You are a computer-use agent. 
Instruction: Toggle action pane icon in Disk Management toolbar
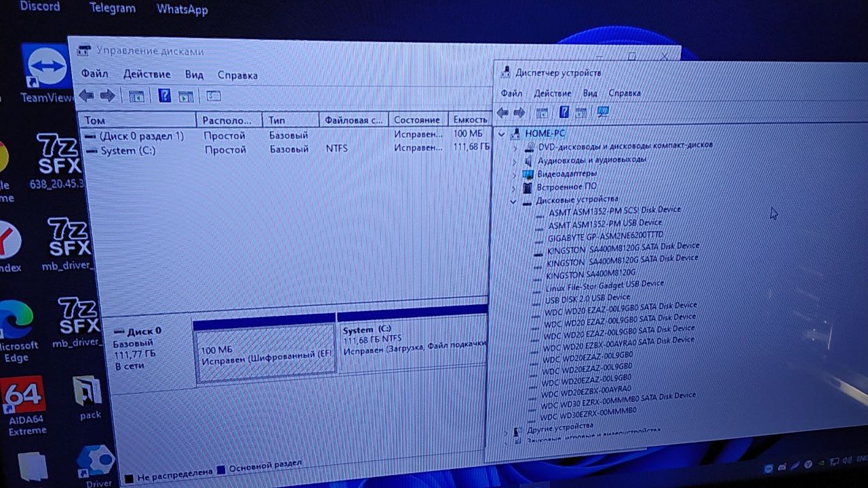tap(186, 96)
